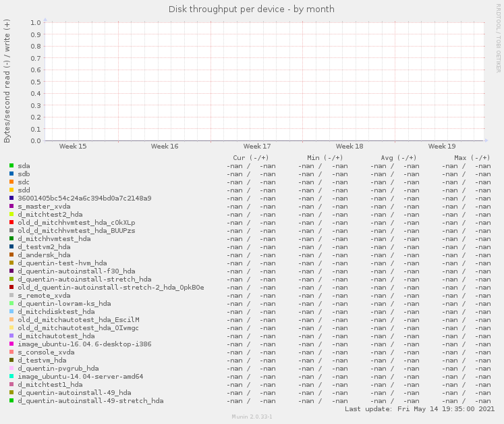
Task: Click the blue sdb legend swatch
Action: coord(11,174)
